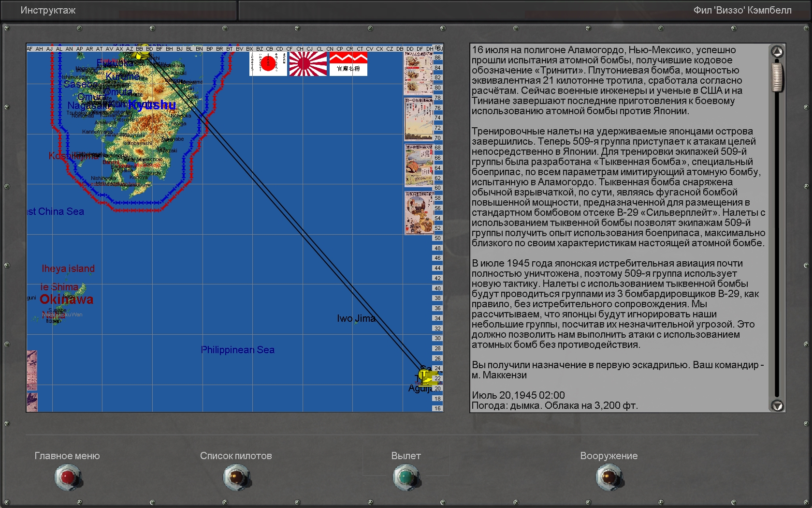
Task: Click the Iwo Jima map label
Action: (356, 318)
